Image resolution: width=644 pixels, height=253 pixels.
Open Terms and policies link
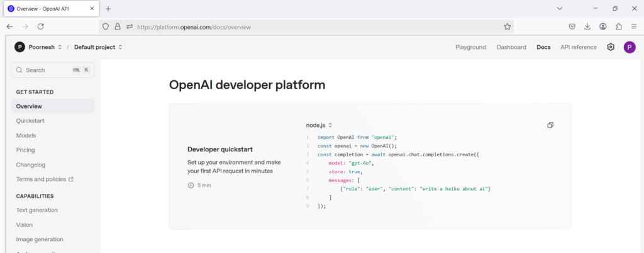point(41,179)
